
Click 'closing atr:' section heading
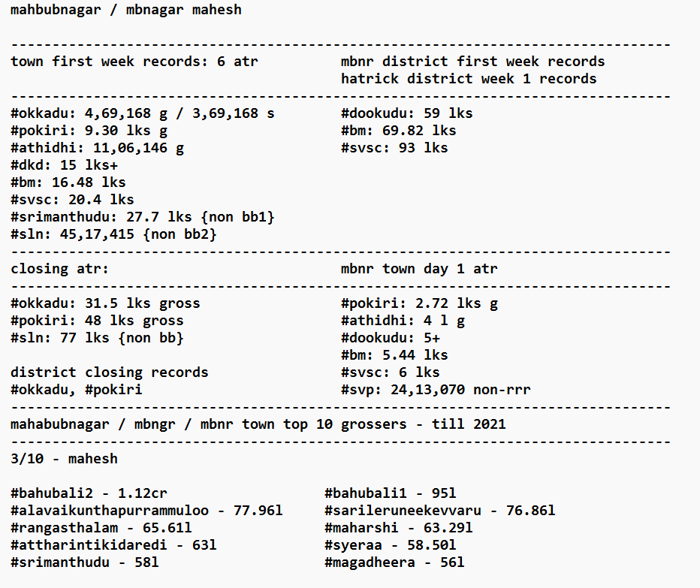coord(60,269)
